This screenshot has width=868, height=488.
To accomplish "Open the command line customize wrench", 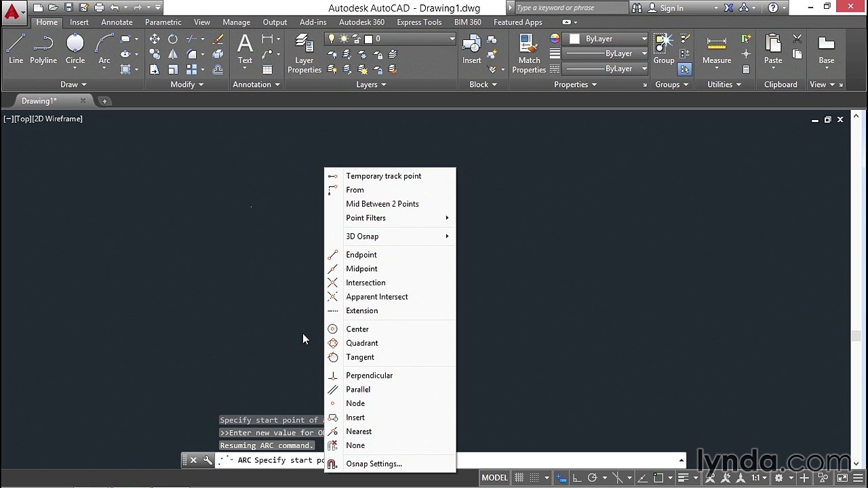I will coord(208,460).
